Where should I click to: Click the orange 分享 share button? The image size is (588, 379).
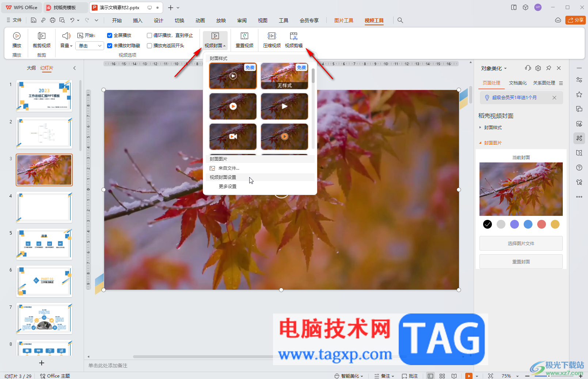coord(576,20)
